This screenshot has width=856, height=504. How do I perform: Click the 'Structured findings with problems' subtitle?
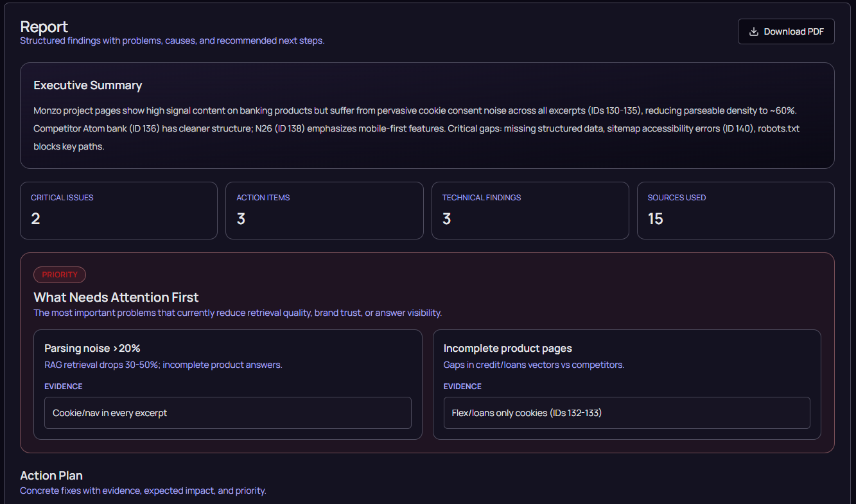172,41
